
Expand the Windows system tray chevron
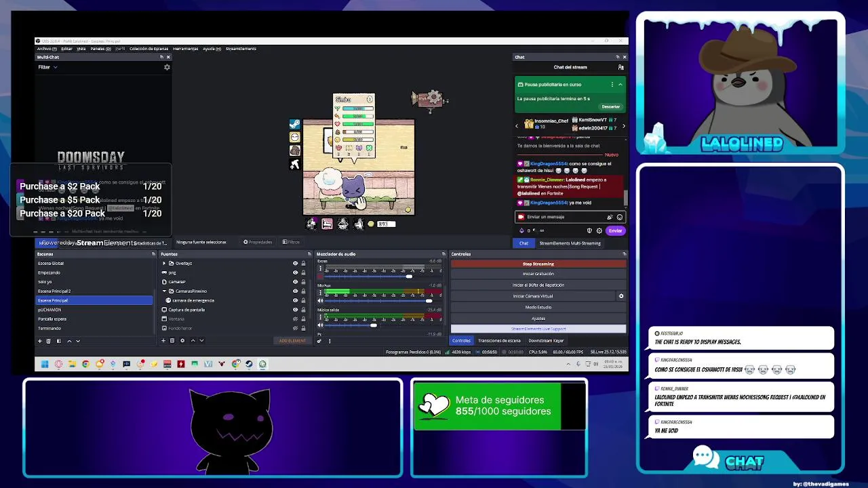[x=568, y=364]
